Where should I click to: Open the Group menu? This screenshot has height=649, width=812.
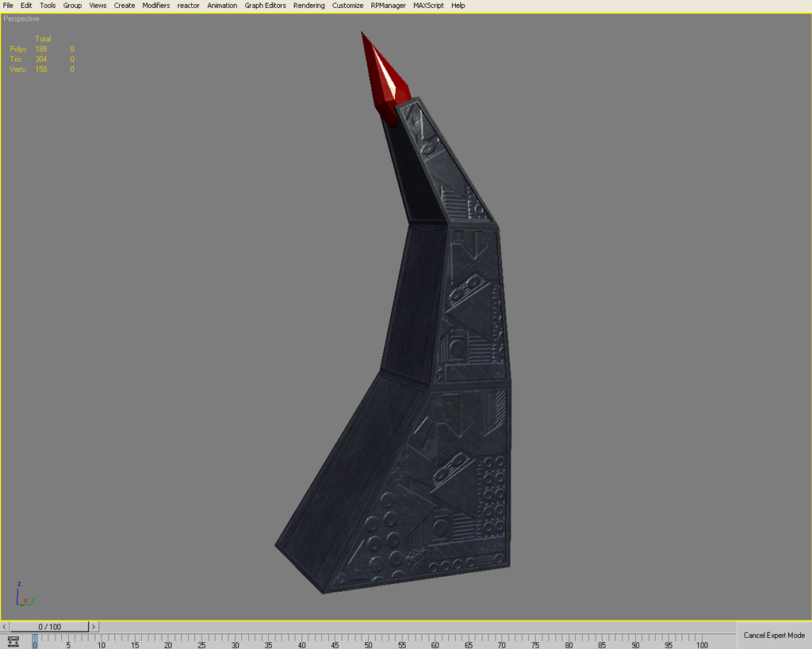[x=71, y=6]
